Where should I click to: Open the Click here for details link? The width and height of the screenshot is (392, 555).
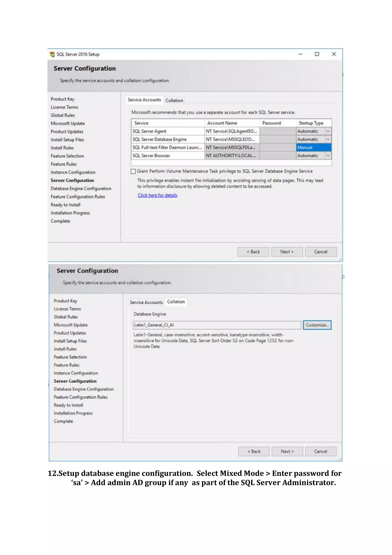pos(158,195)
